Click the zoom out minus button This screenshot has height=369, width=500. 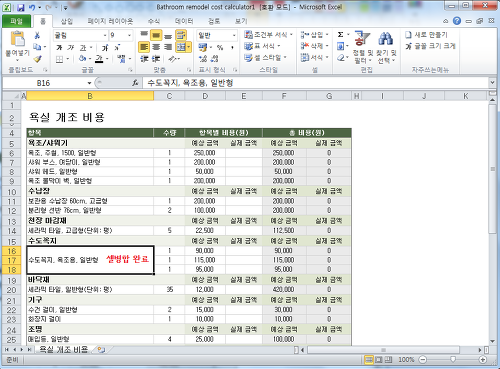click(x=423, y=360)
